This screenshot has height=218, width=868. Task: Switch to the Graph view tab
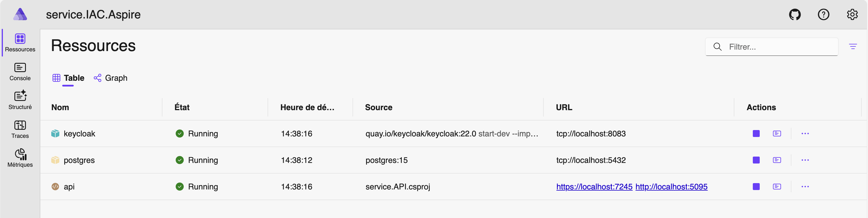point(111,78)
